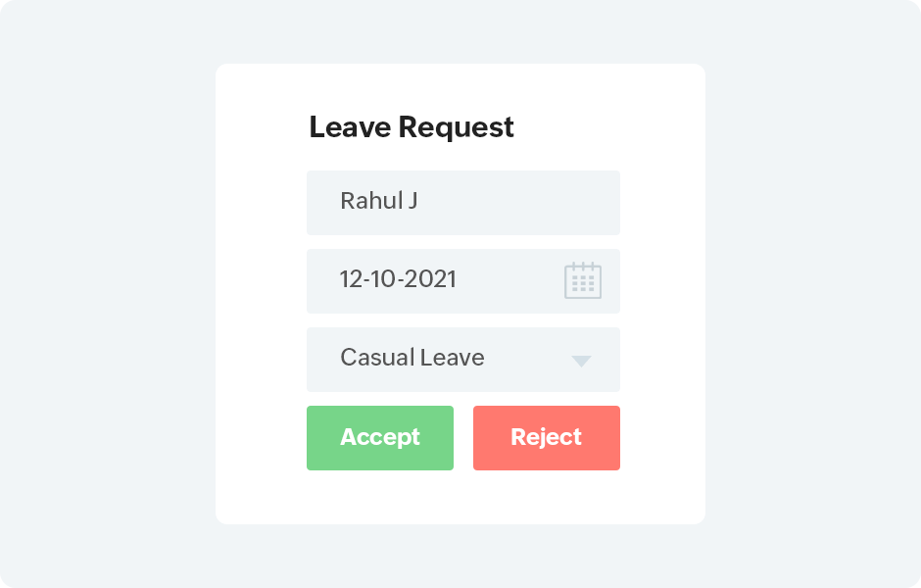Expand leave type options via triangle arrow

point(581,361)
